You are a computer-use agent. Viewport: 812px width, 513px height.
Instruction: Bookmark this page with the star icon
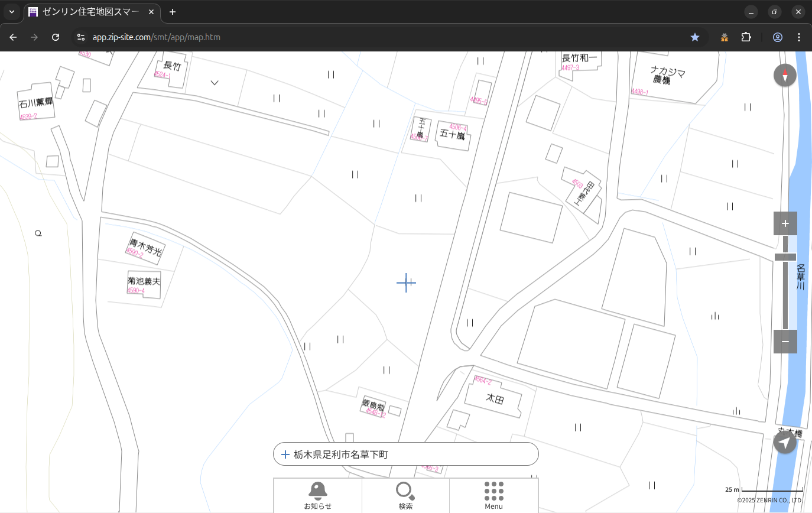(x=695, y=37)
